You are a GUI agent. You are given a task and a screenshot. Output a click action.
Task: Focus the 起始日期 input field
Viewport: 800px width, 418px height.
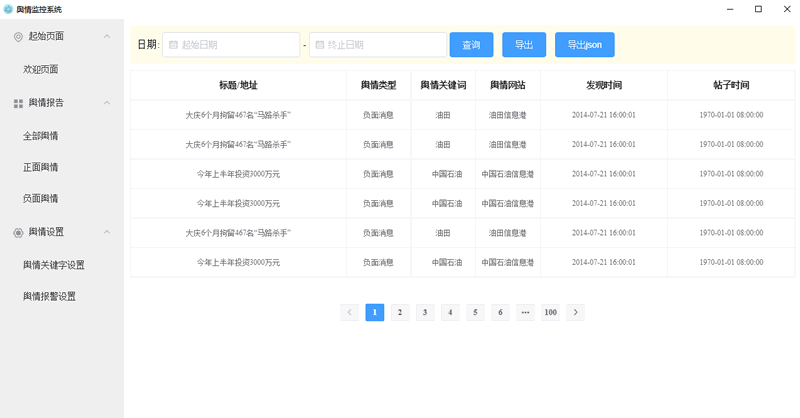point(231,45)
